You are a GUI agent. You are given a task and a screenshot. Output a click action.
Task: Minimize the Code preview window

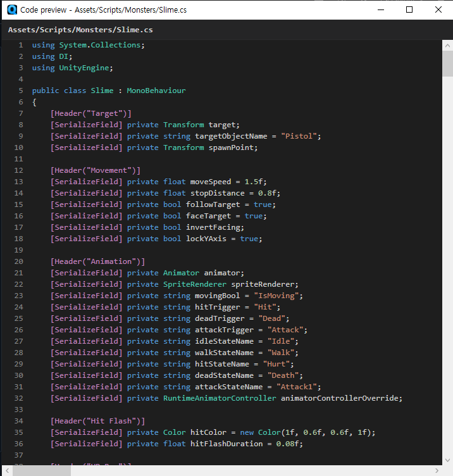[381, 9]
